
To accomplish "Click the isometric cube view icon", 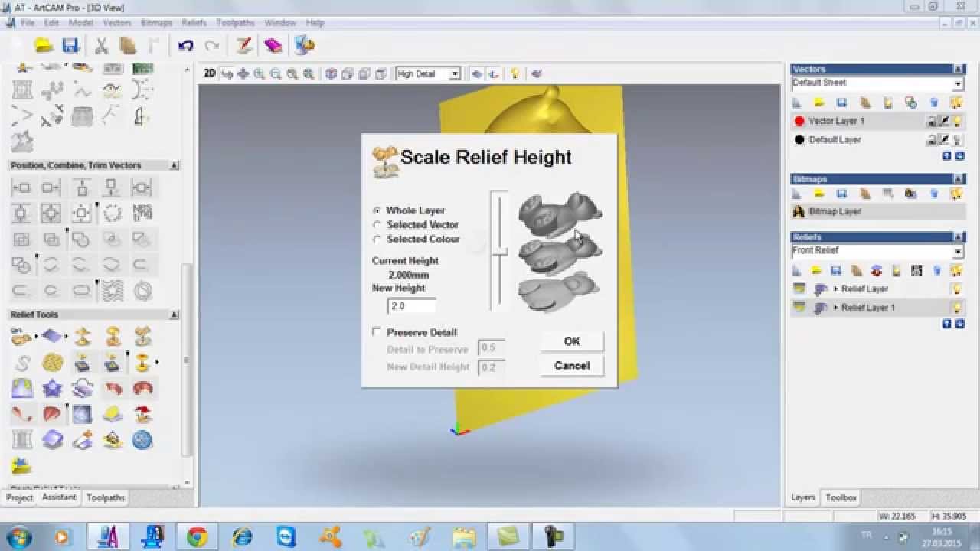I will [331, 73].
